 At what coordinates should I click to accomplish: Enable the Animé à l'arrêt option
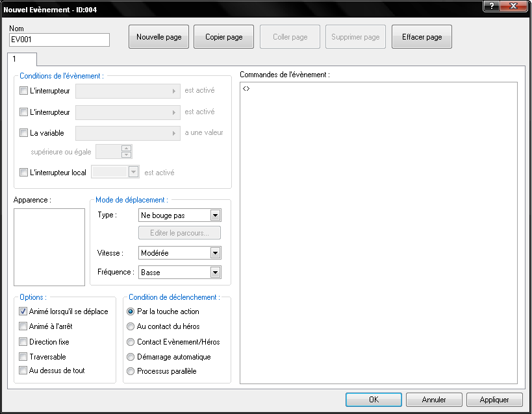[23, 326]
